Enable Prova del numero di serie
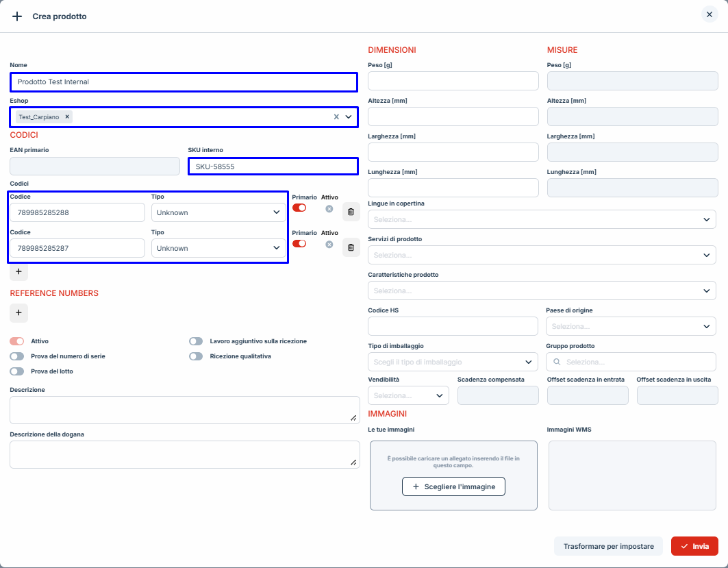Viewport: 728px width, 568px height. pos(17,356)
